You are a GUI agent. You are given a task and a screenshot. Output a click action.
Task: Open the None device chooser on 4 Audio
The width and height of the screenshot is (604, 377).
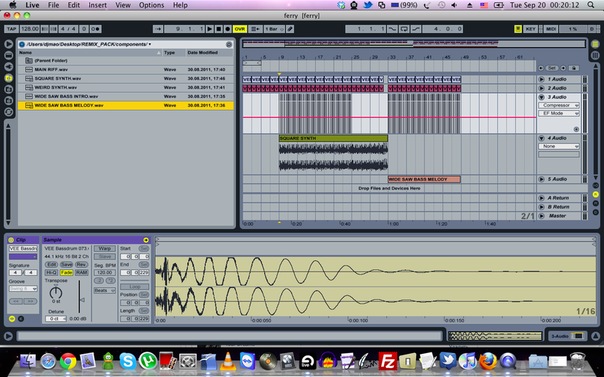[x=559, y=146]
